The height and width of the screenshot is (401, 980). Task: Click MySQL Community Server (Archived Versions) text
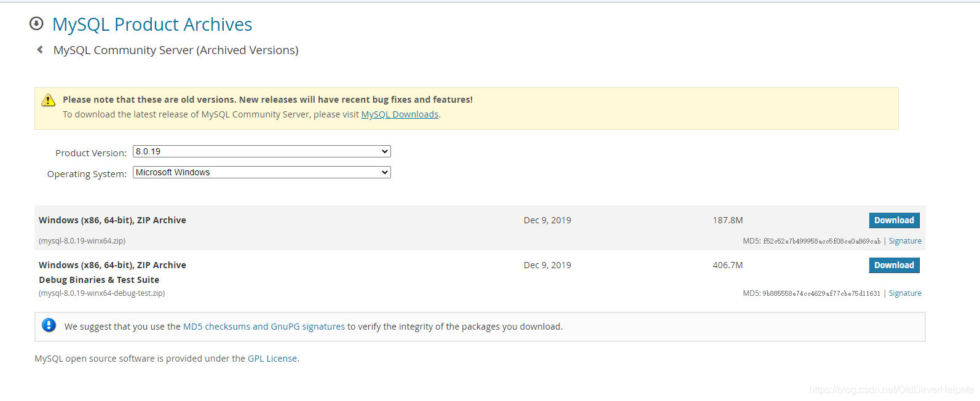pos(176,50)
